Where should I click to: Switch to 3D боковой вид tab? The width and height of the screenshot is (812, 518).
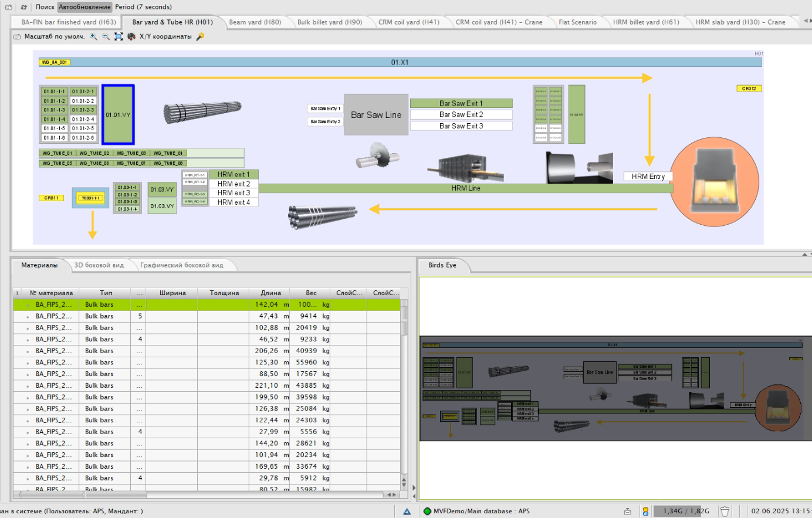tap(99, 265)
